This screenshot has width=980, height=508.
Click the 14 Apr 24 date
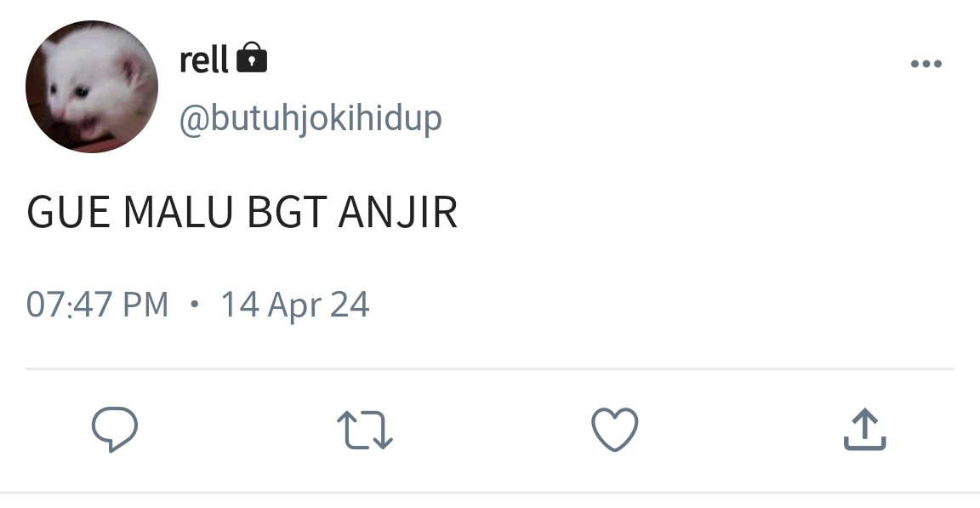(295, 305)
